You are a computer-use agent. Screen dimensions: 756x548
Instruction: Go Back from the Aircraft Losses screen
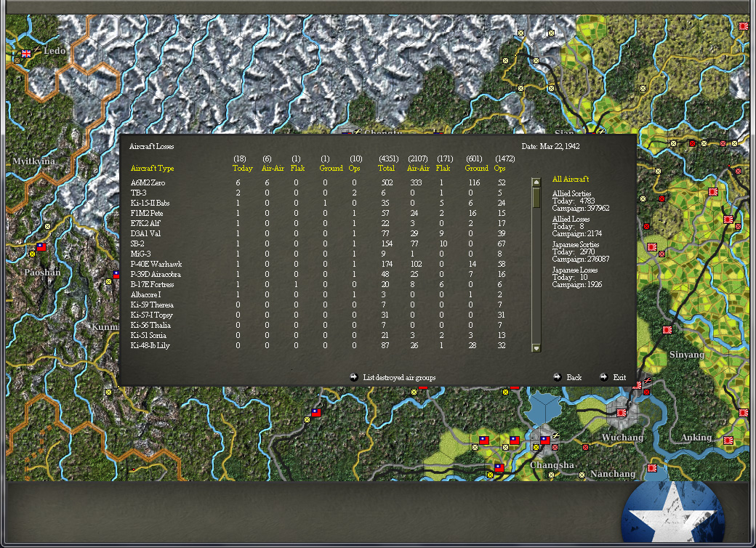coord(568,377)
